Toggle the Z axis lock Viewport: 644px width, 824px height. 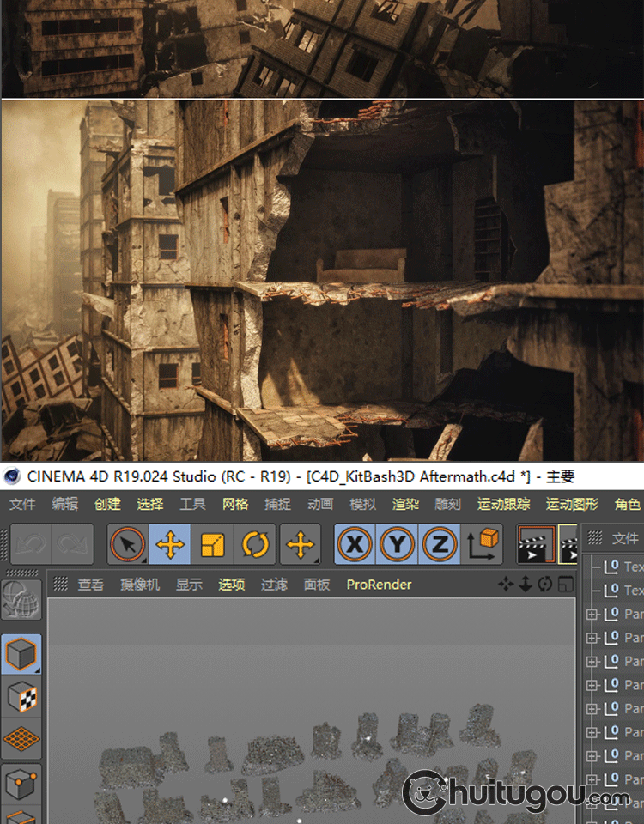pyautogui.click(x=439, y=544)
